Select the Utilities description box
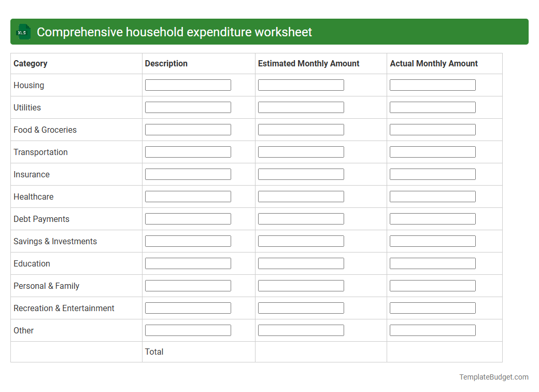539x392 pixels. click(188, 107)
